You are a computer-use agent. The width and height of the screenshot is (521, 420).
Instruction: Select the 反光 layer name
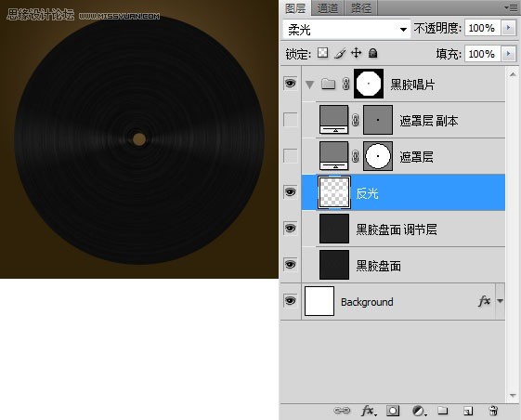click(367, 193)
